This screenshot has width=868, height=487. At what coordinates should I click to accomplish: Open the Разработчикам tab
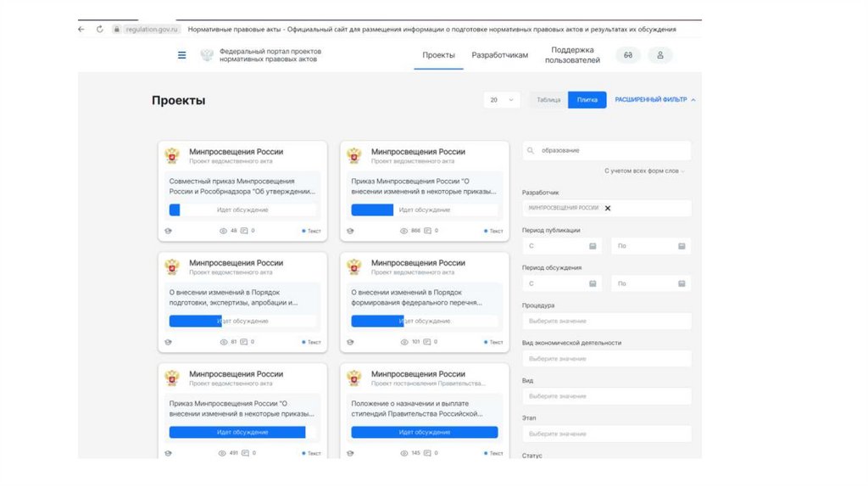click(x=500, y=55)
